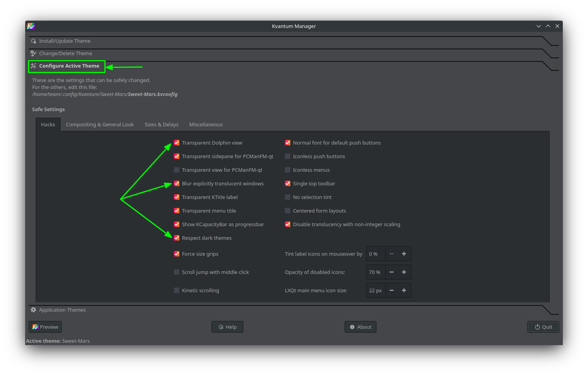Toggle Transparent menu title checkbox

pyautogui.click(x=177, y=211)
